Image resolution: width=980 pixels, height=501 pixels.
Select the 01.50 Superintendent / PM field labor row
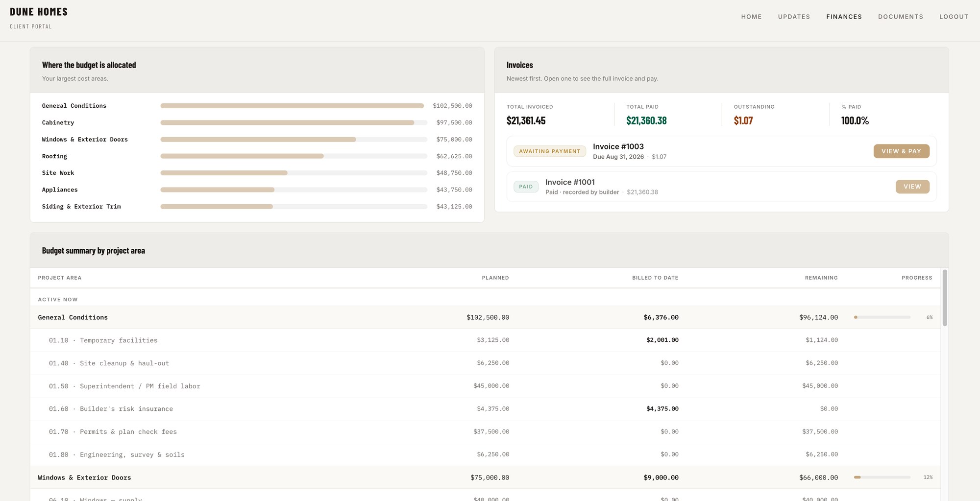pos(485,386)
